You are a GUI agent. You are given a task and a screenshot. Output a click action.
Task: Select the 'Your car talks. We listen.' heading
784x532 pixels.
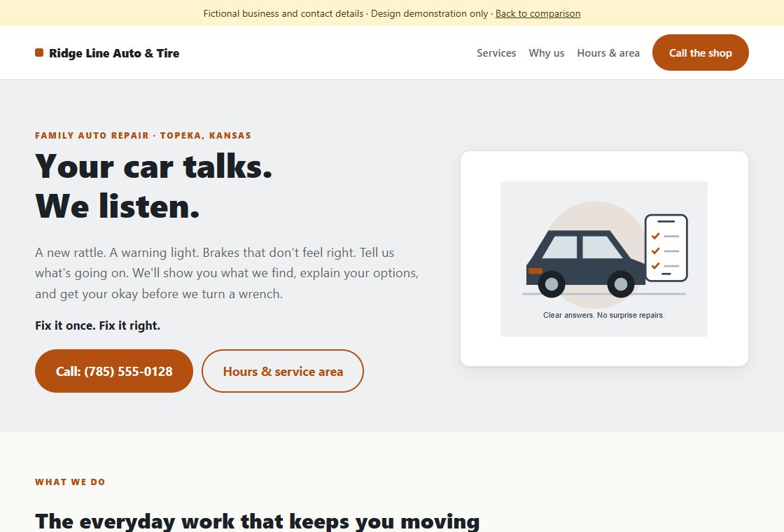tap(154, 186)
